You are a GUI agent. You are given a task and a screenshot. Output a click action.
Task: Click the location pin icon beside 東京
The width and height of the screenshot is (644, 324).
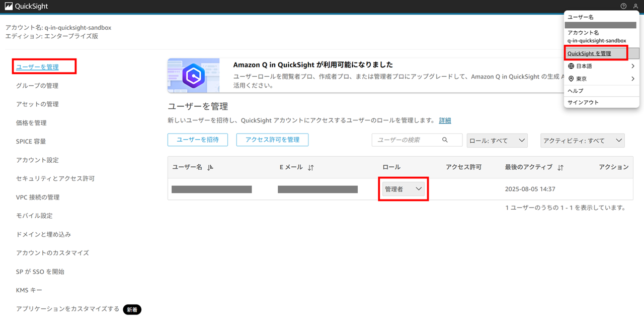[571, 79]
